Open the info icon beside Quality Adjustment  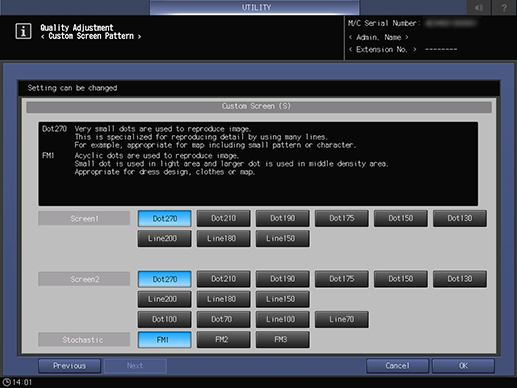click(23, 31)
